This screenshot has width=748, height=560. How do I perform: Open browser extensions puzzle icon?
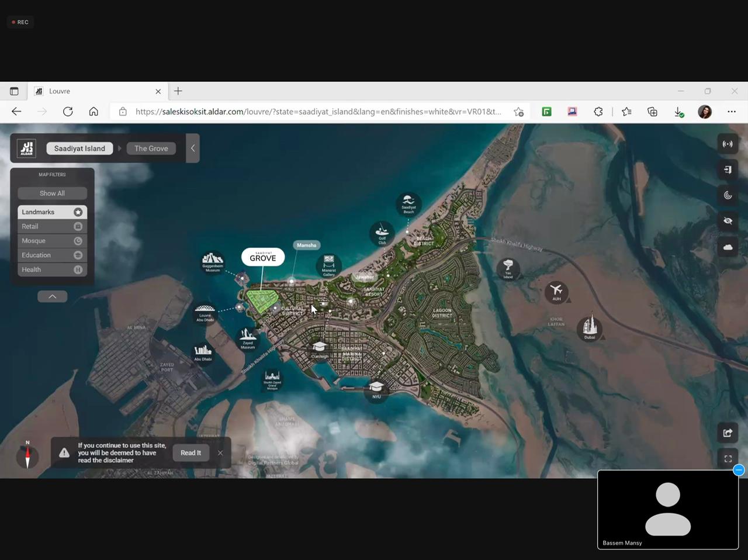pos(598,112)
